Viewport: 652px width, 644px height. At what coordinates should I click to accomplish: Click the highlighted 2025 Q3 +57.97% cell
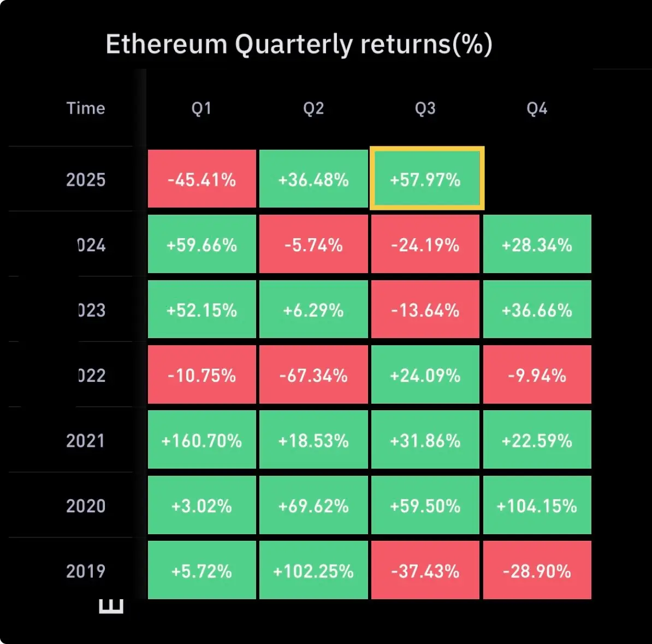[426, 179]
